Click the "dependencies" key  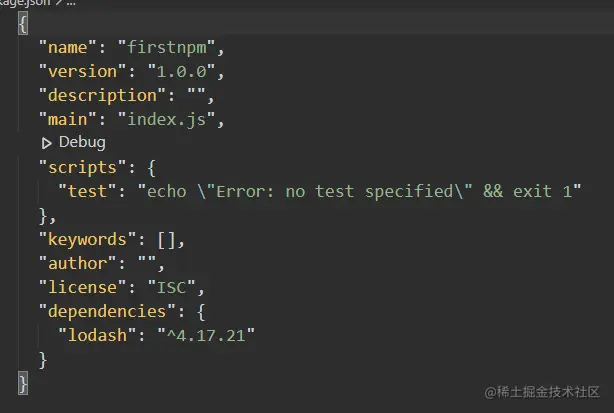(x=107, y=312)
